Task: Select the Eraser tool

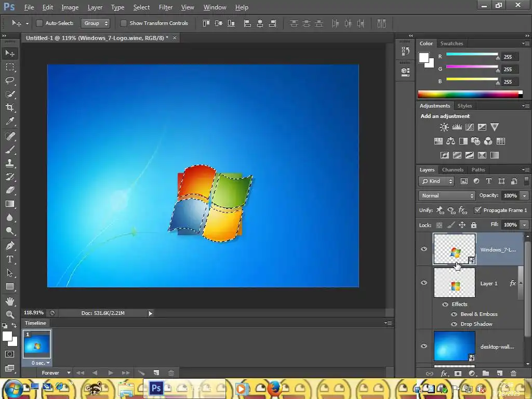Action: click(10, 190)
